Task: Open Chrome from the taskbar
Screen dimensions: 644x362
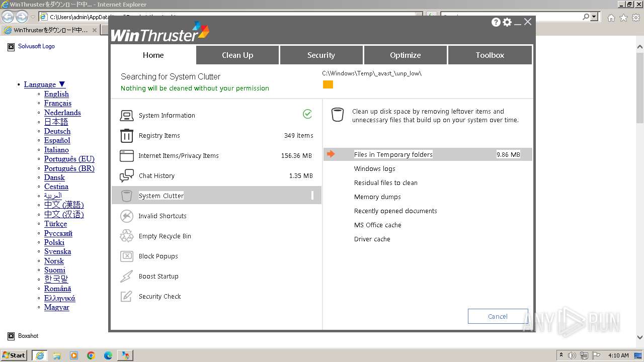Action: click(91, 355)
